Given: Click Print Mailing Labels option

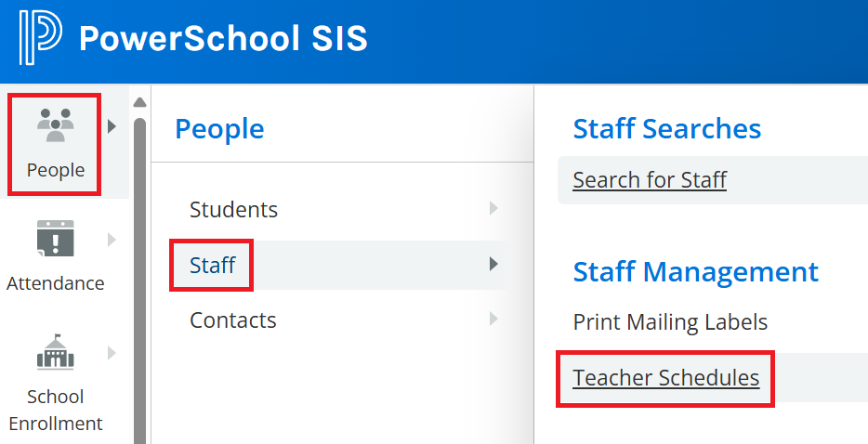Looking at the screenshot, I should [x=670, y=322].
